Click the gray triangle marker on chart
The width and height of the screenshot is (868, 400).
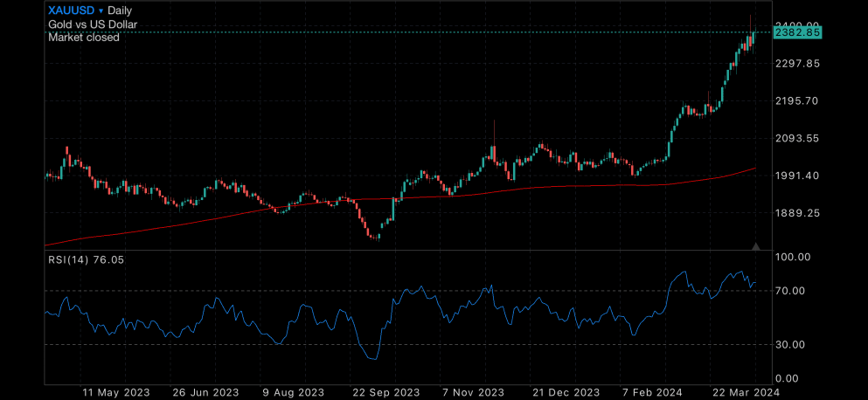tap(756, 246)
